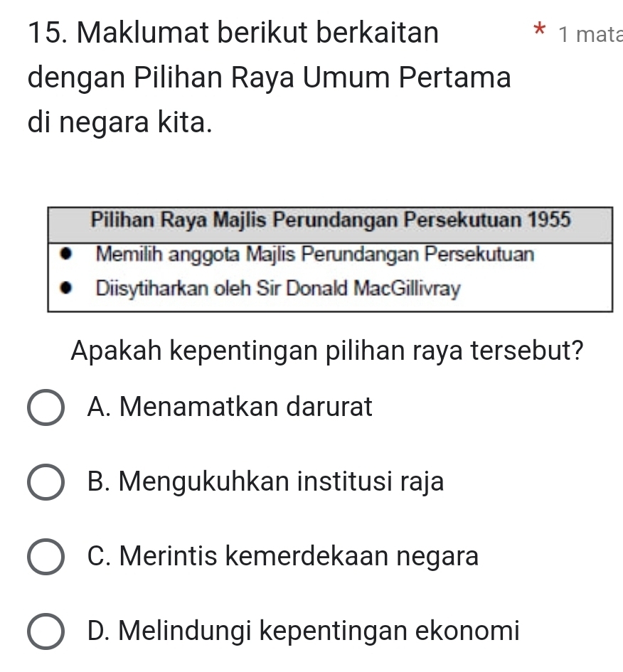Click the bullet dot before "Memilih anggota"
The width and height of the screenshot is (623, 672).
68,254
